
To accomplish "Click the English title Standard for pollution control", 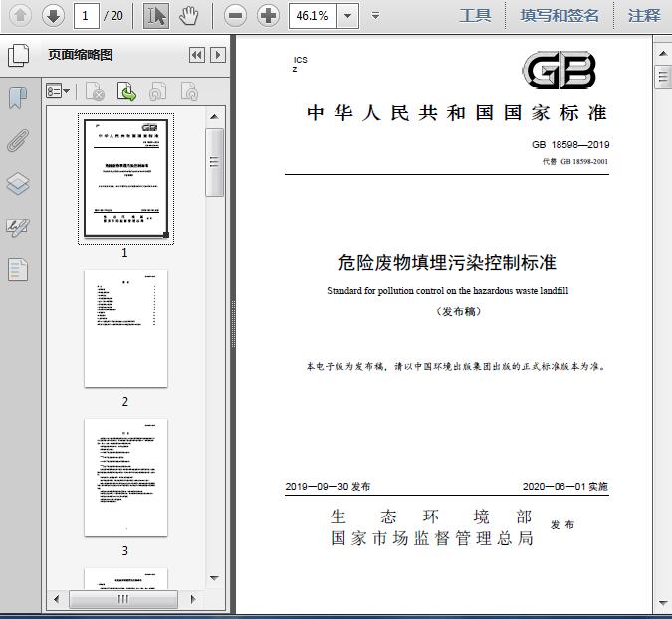I will pos(447,290).
